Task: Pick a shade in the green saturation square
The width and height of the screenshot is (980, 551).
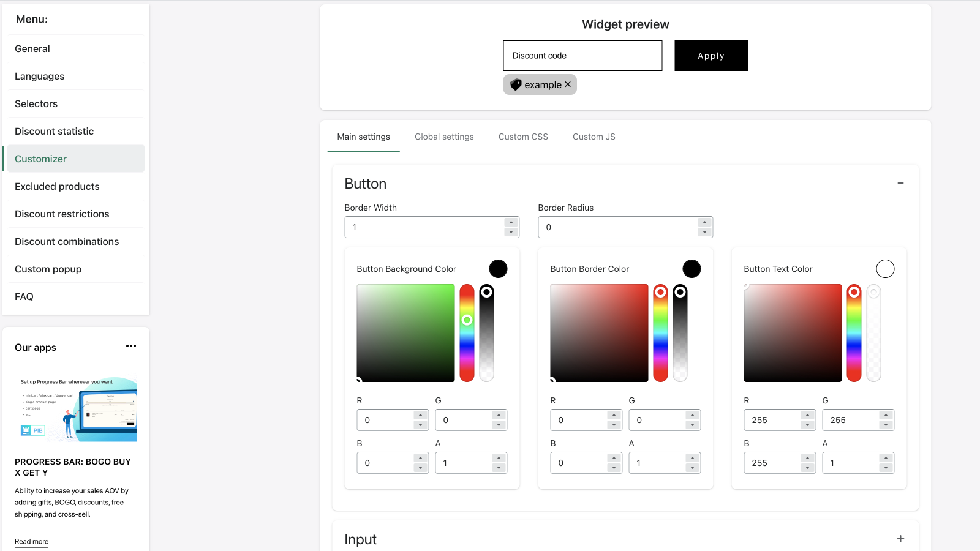Action: pos(404,334)
